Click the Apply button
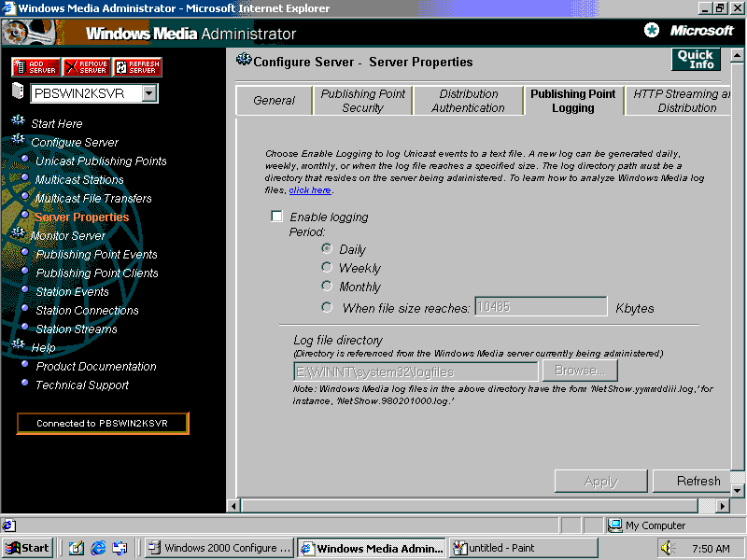The height and width of the screenshot is (560, 747). click(x=601, y=481)
